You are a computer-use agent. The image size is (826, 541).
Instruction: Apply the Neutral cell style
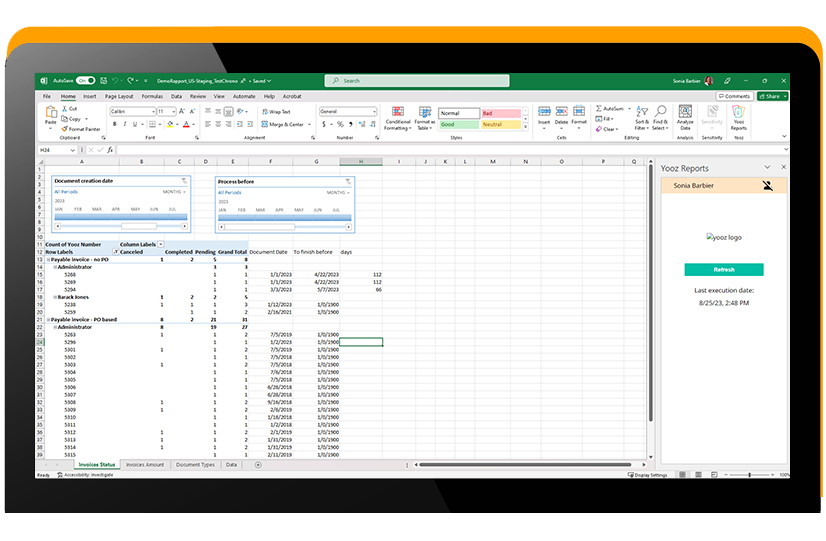(500, 124)
